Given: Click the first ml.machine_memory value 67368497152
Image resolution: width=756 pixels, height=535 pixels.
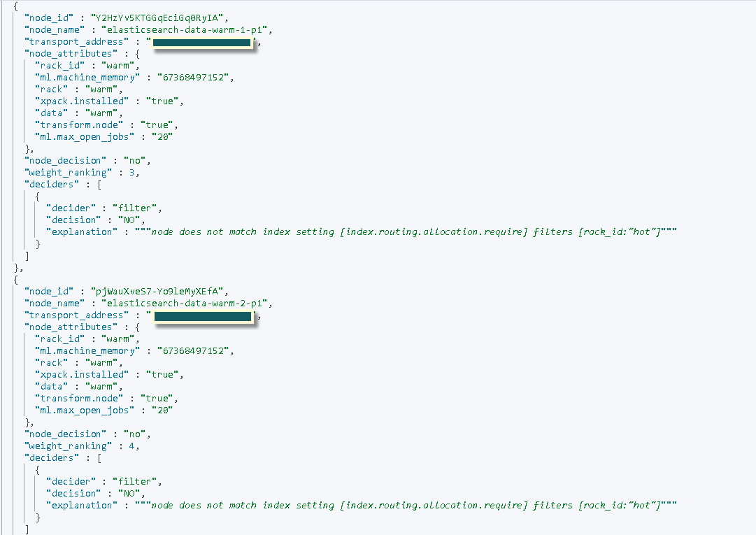Looking at the screenshot, I should 193,77.
